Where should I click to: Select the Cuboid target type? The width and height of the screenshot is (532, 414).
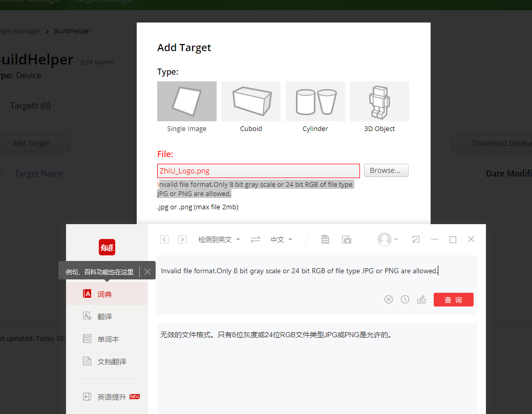coord(251,101)
